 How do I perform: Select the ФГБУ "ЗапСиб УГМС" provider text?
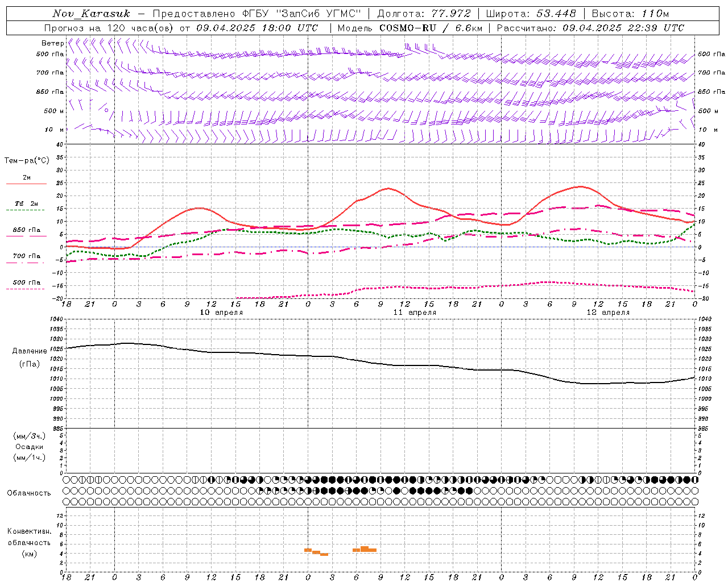click(303, 14)
